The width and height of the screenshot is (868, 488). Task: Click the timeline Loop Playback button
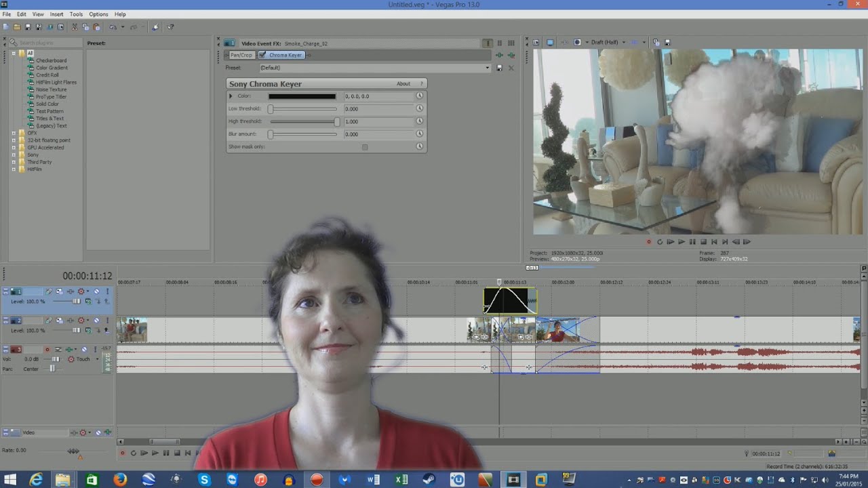pyautogui.click(x=133, y=453)
